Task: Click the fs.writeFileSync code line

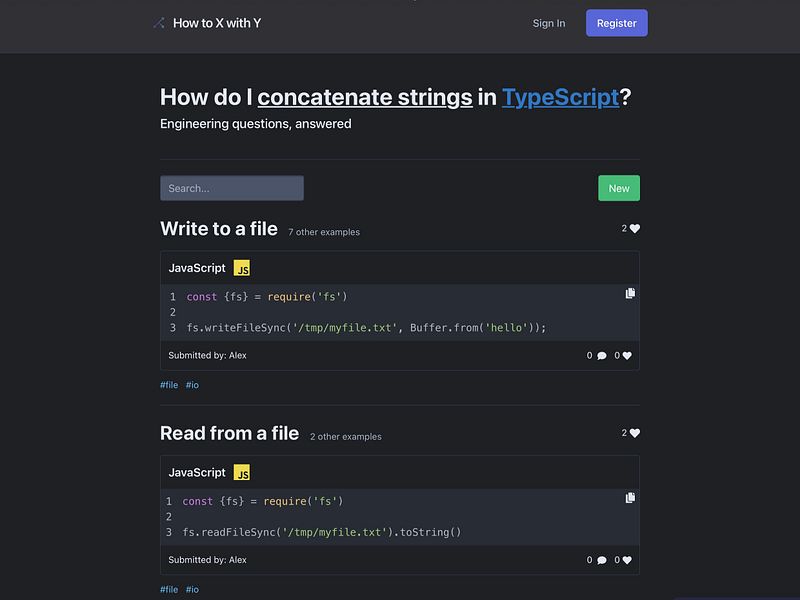Action: tap(366, 328)
